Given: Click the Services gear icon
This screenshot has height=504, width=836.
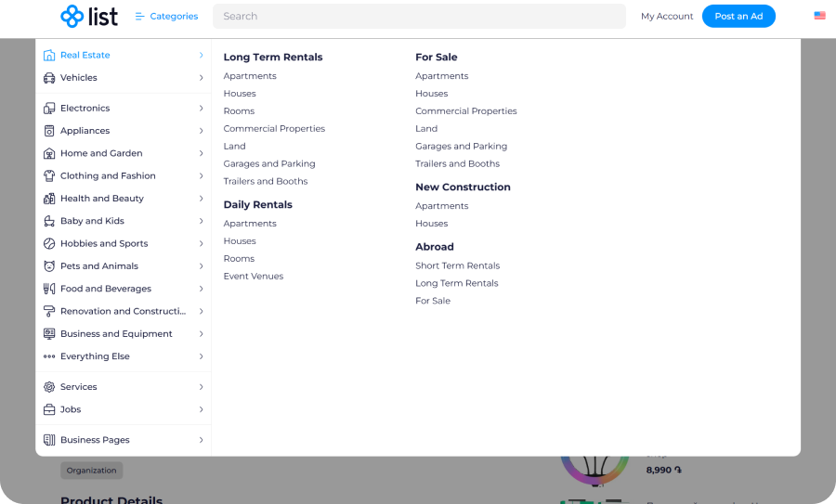Looking at the screenshot, I should [x=49, y=387].
